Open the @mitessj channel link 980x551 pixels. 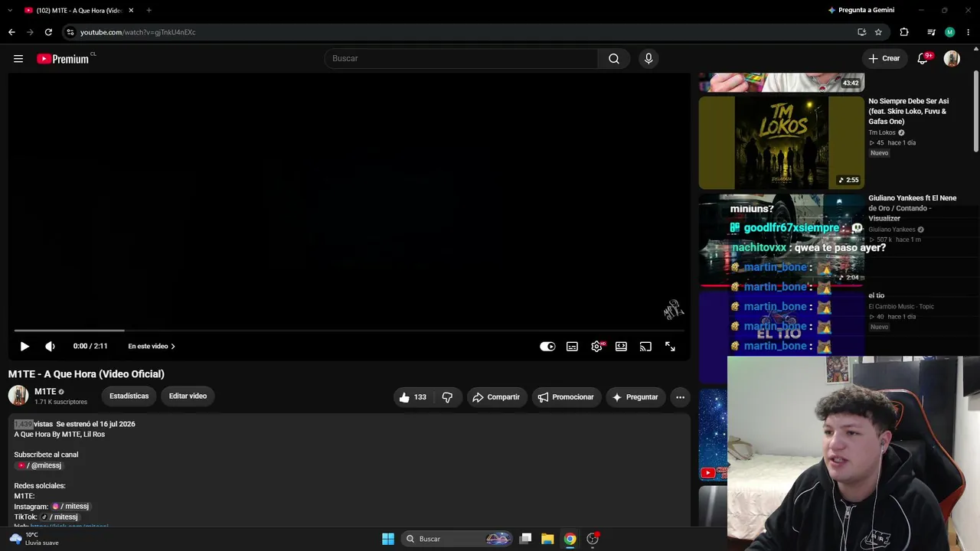click(x=40, y=465)
